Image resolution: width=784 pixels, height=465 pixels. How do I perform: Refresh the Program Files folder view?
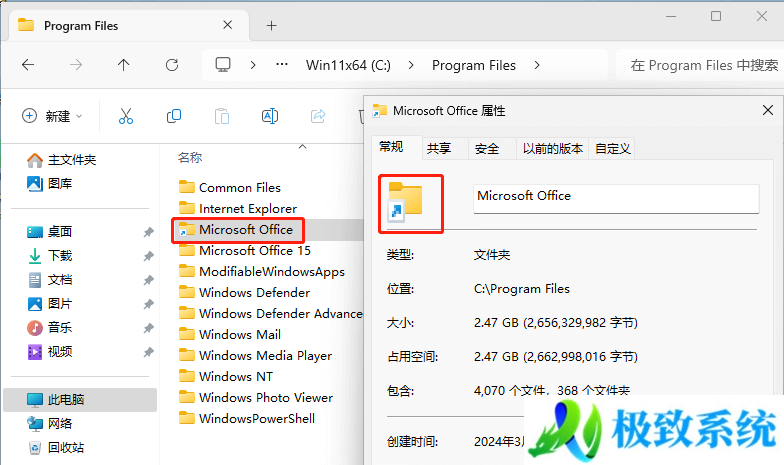click(172, 64)
